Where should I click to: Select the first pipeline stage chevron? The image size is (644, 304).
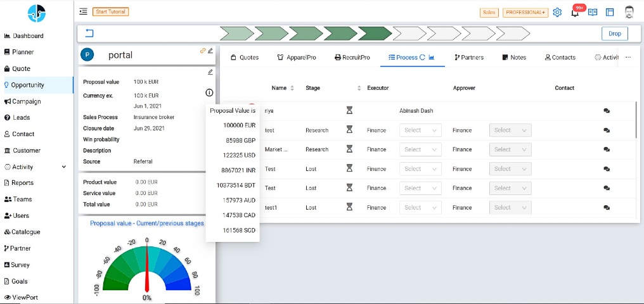tap(236, 34)
